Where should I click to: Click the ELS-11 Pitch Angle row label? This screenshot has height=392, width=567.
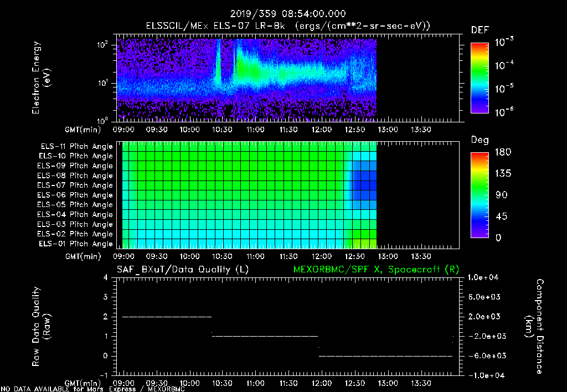[76, 147]
